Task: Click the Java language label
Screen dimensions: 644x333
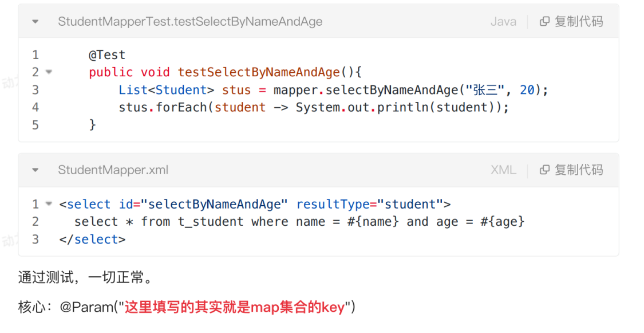Action: [x=503, y=22]
